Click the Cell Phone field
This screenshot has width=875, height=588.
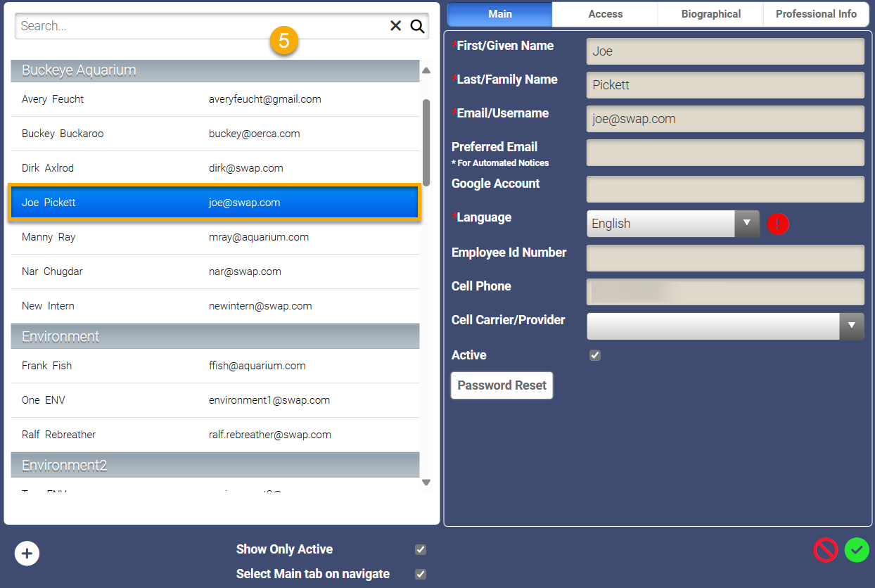(725, 292)
